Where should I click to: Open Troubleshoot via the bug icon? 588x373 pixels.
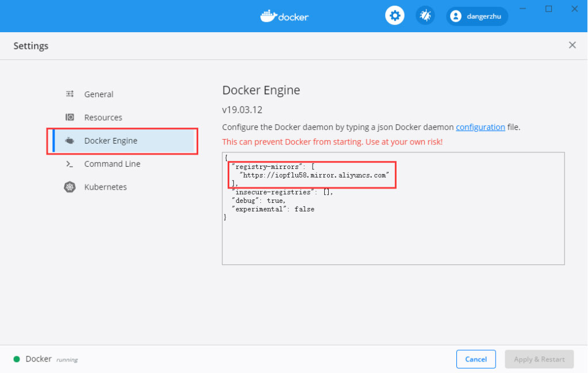425,16
